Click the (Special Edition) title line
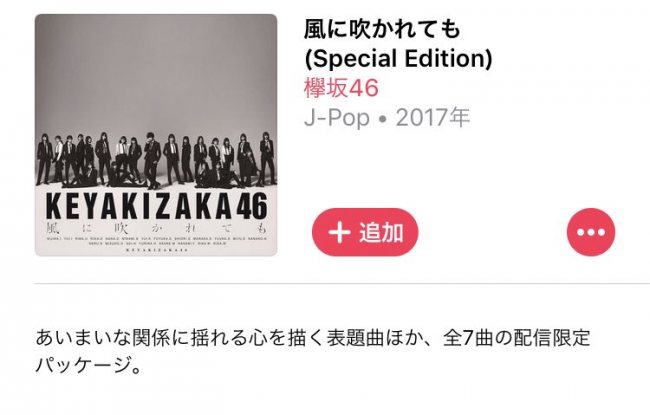The height and width of the screenshot is (415, 650). coord(398,58)
